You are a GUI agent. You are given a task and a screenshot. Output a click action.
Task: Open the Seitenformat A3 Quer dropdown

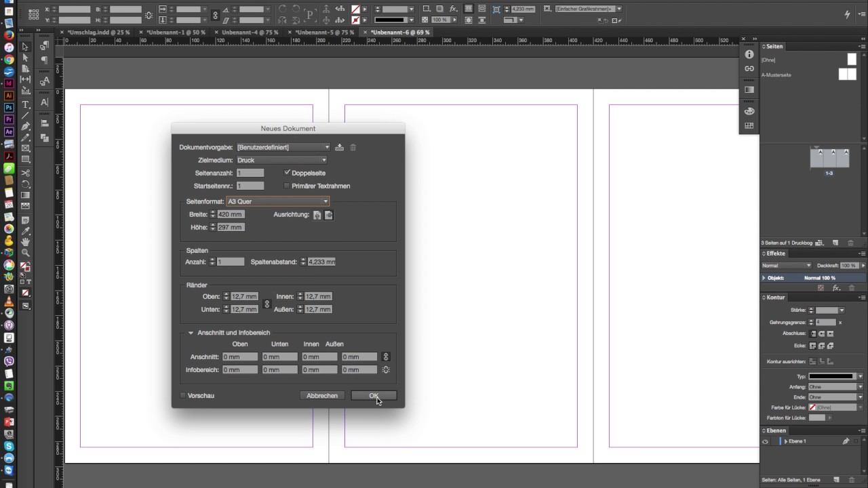tap(278, 201)
